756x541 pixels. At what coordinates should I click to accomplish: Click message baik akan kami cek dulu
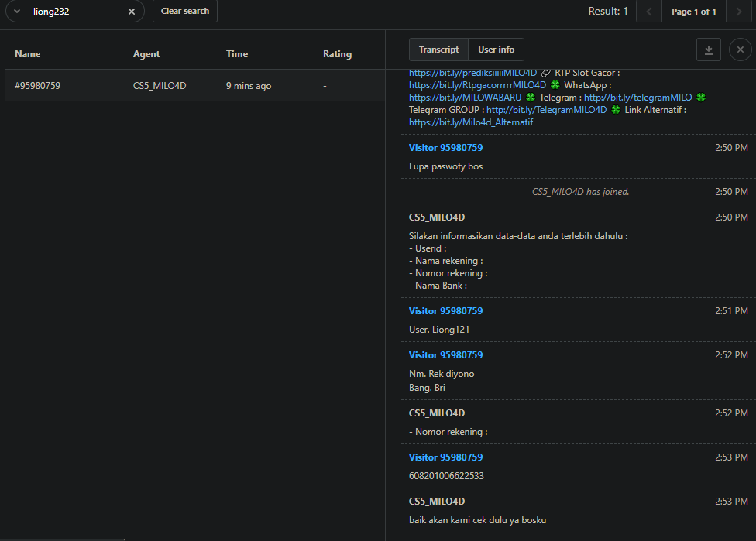[x=477, y=520]
